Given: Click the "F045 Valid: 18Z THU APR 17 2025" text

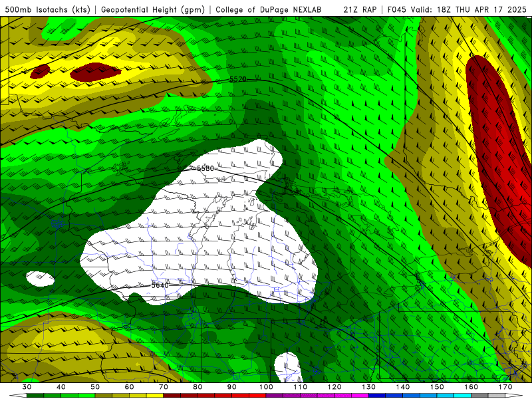Looking at the screenshot, I should pos(457,10).
